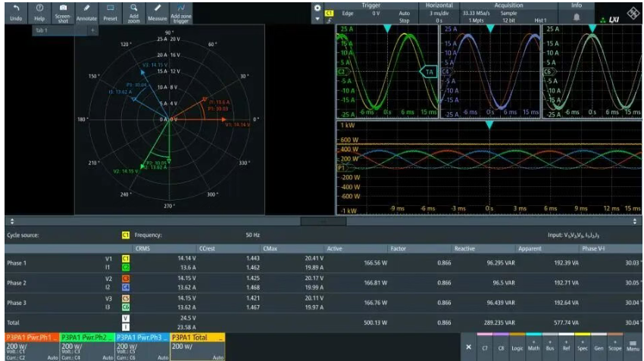Toggle channel C7

pyautogui.click(x=485, y=347)
